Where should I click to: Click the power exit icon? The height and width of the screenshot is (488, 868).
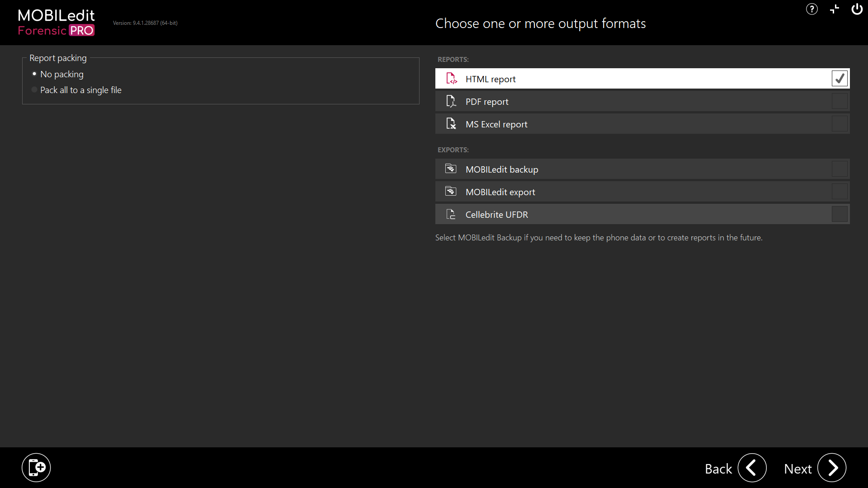[857, 9]
